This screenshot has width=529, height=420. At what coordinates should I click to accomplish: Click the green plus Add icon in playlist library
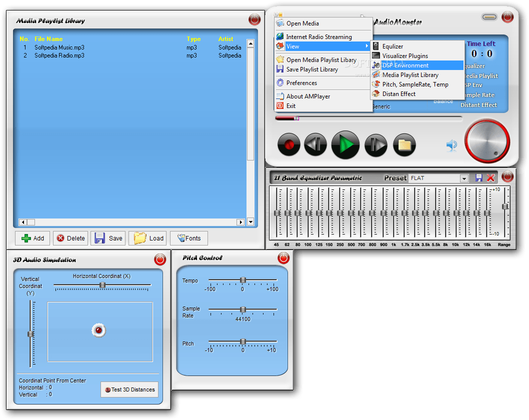[x=25, y=238]
